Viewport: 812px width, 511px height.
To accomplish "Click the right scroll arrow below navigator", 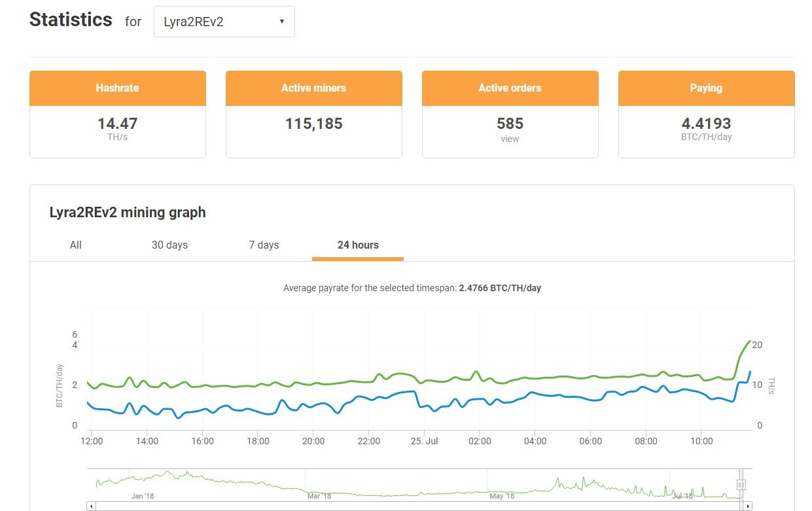I will 748,506.
